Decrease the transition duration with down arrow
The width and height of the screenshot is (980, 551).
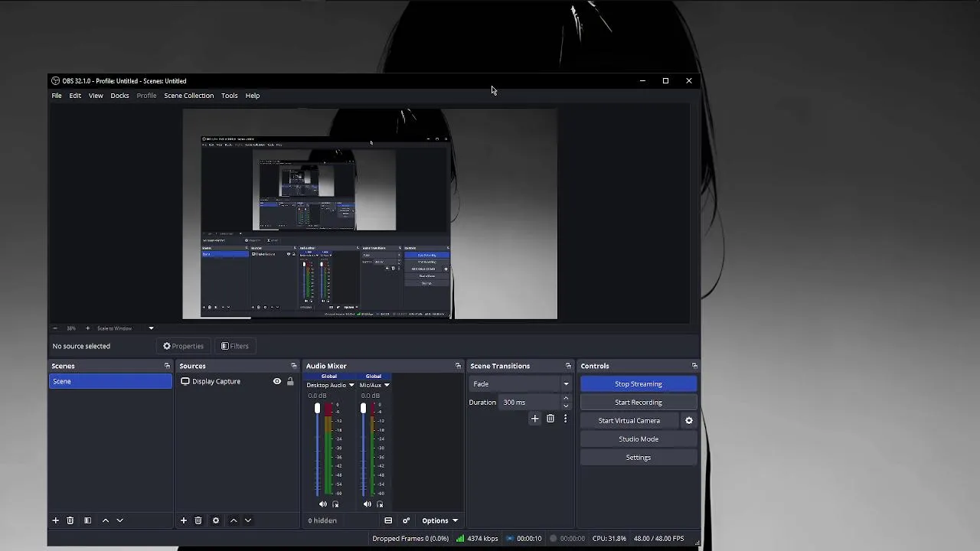566,406
